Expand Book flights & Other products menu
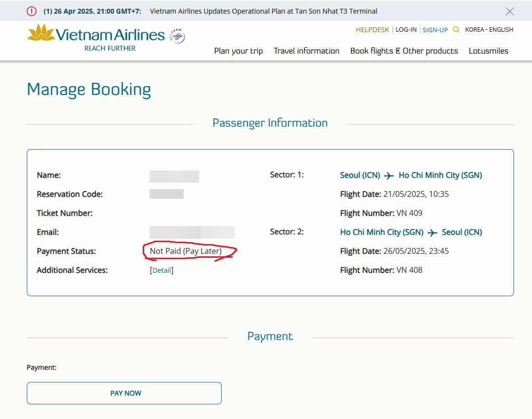532x419 pixels. (x=404, y=51)
